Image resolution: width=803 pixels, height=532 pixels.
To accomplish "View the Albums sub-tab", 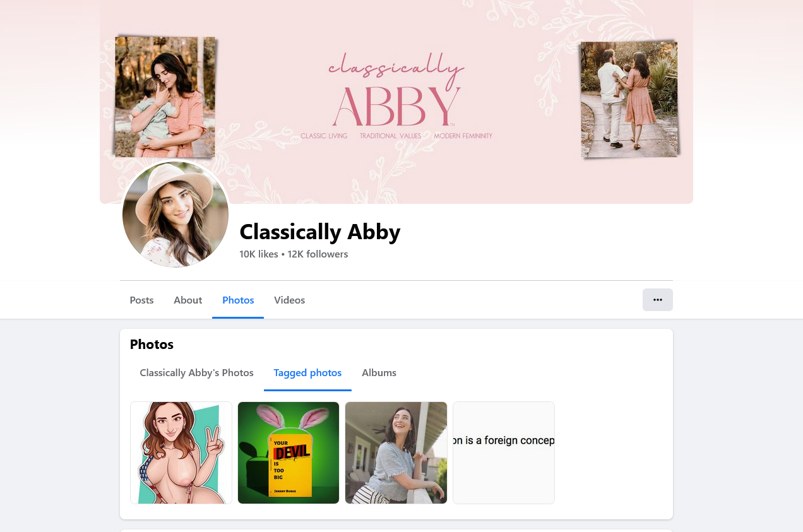I will click(x=379, y=372).
